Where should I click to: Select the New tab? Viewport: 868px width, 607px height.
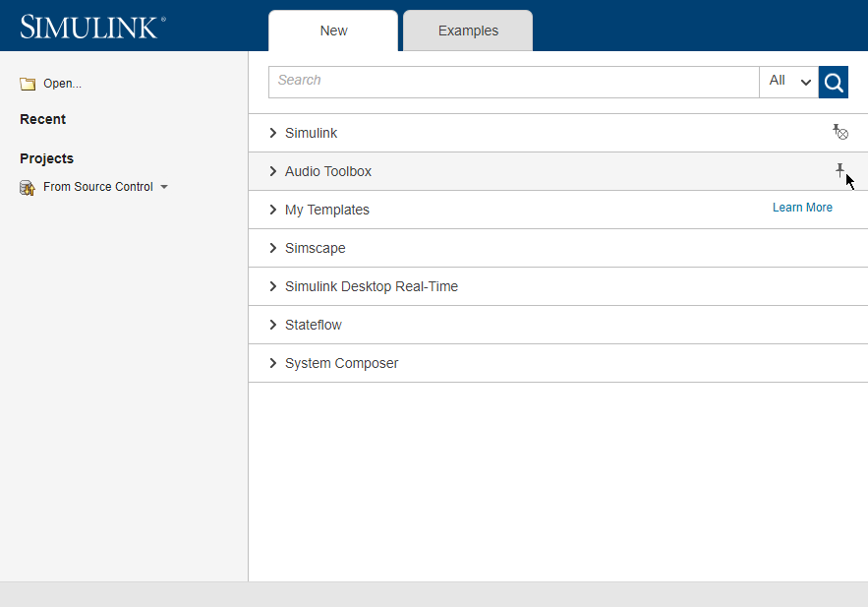332,30
